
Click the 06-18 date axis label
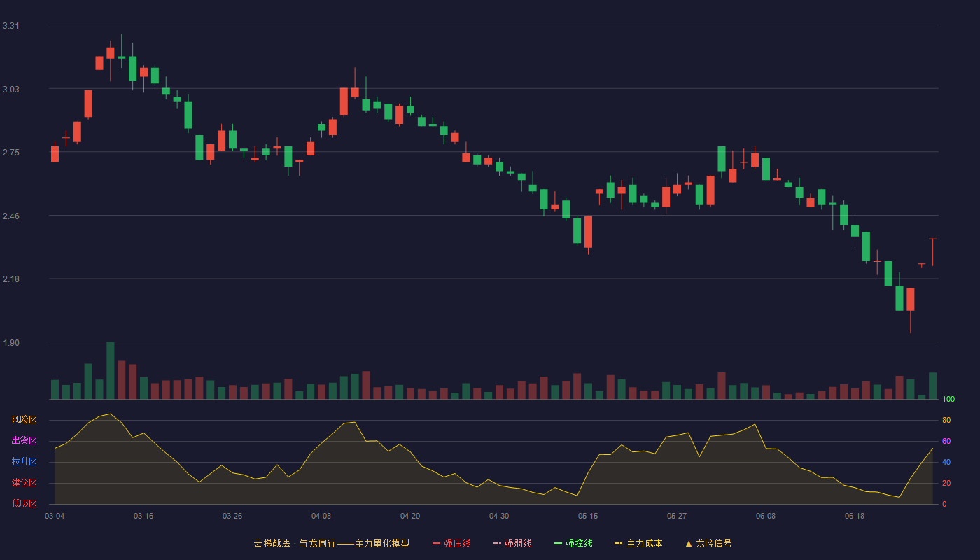coord(855,516)
